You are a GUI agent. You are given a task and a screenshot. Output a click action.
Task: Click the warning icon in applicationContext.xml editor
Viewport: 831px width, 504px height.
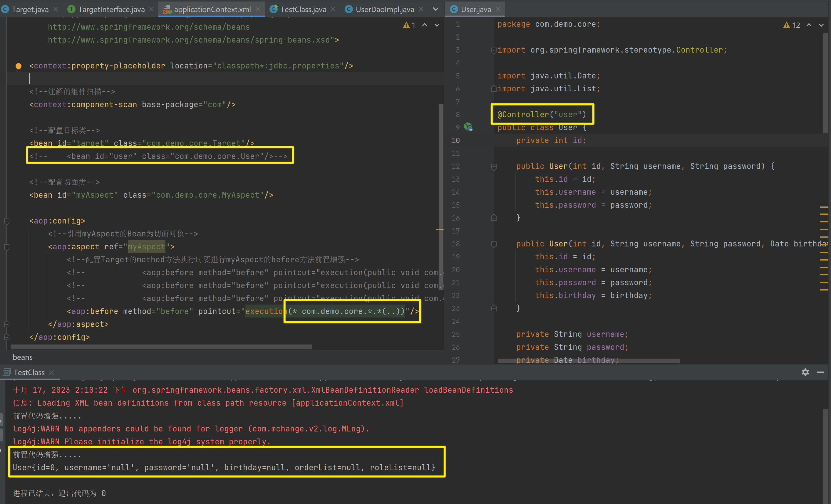(x=406, y=25)
